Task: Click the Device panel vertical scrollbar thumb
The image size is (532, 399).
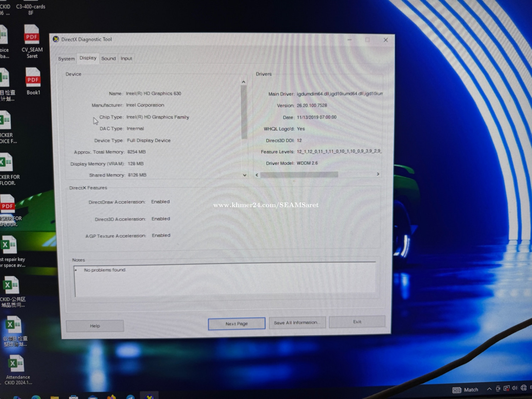Action: 244,112
